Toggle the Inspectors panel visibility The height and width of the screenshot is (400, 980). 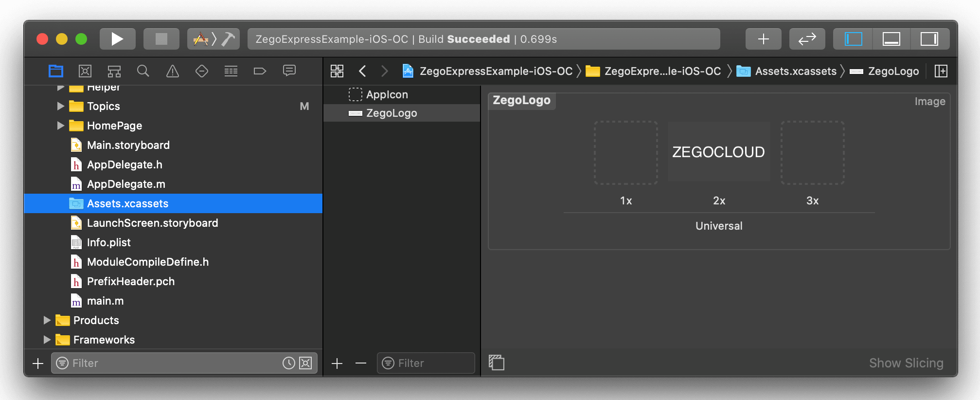(x=929, y=39)
